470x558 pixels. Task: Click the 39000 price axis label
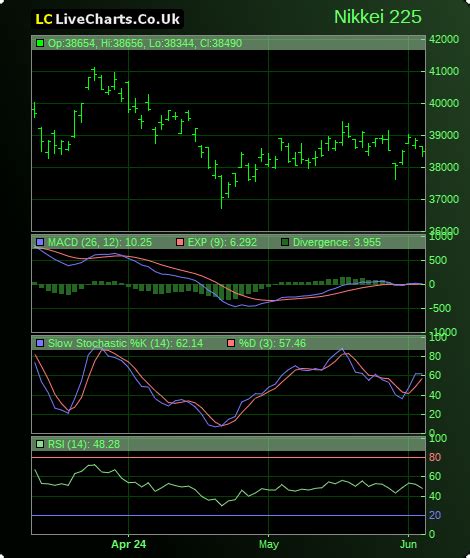pyautogui.click(x=444, y=135)
